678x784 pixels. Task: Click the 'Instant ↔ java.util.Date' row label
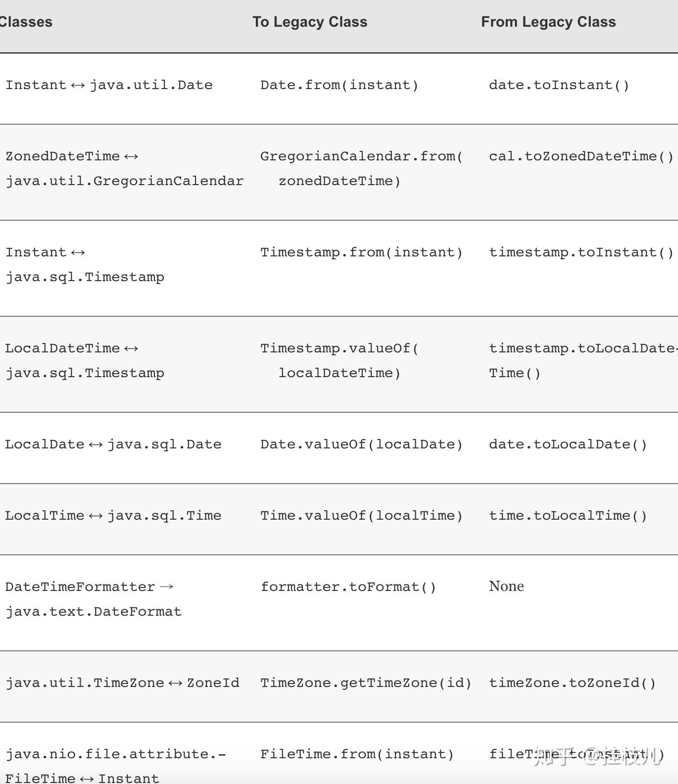(x=109, y=85)
